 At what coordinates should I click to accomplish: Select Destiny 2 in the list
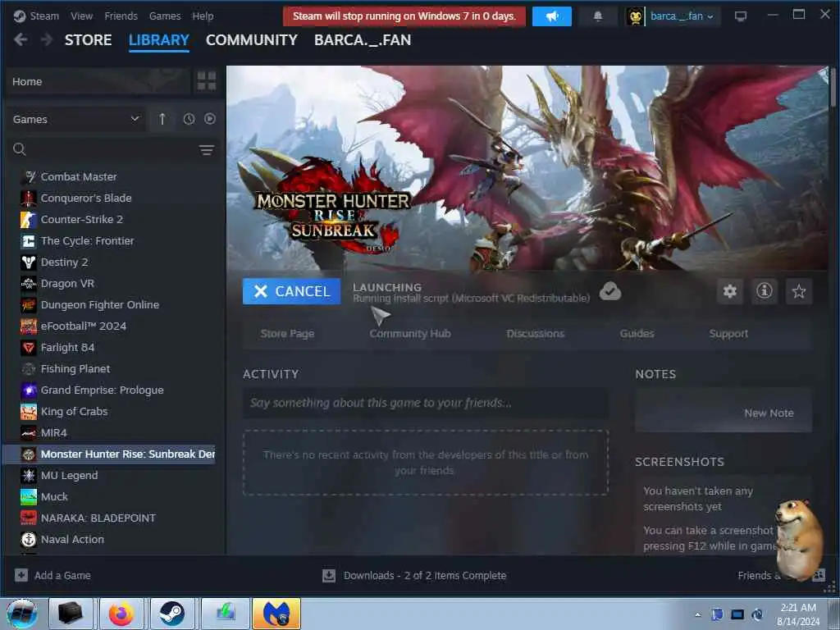coord(64,262)
